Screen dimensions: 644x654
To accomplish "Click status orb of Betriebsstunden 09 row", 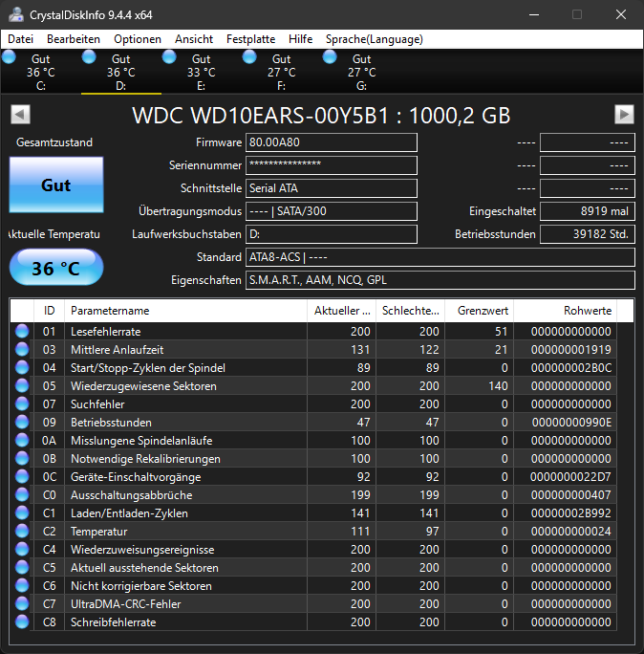I will pyautogui.click(x=22, y=422).
